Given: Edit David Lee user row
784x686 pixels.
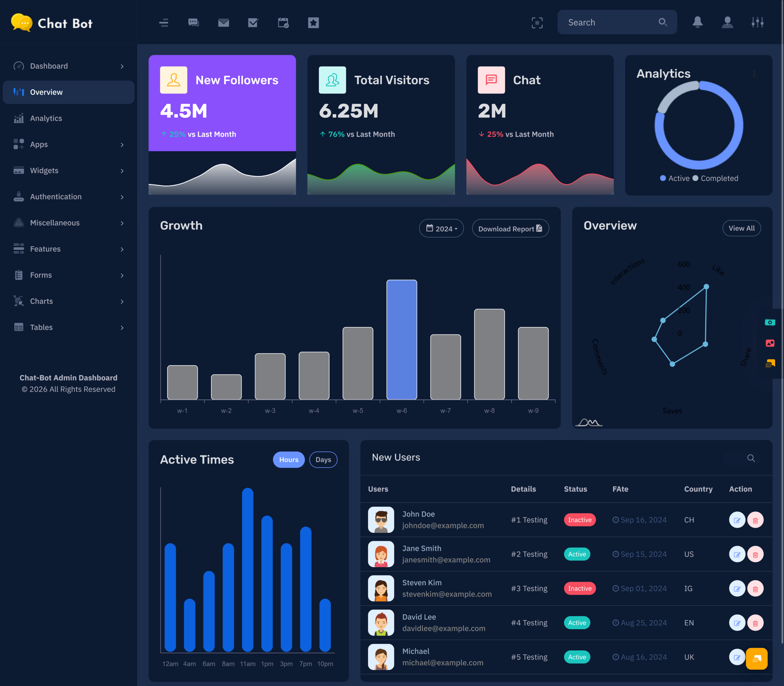Looking at the screenshot, I should tap(737, 623).
